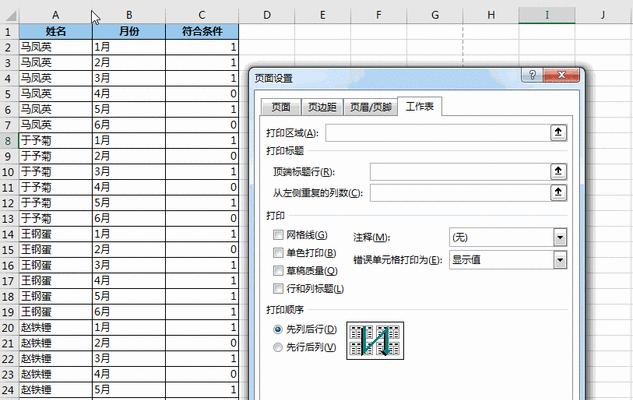Click range selector icon for 顶端标题行
633x400 pixels.
click(x=559, y=171)
